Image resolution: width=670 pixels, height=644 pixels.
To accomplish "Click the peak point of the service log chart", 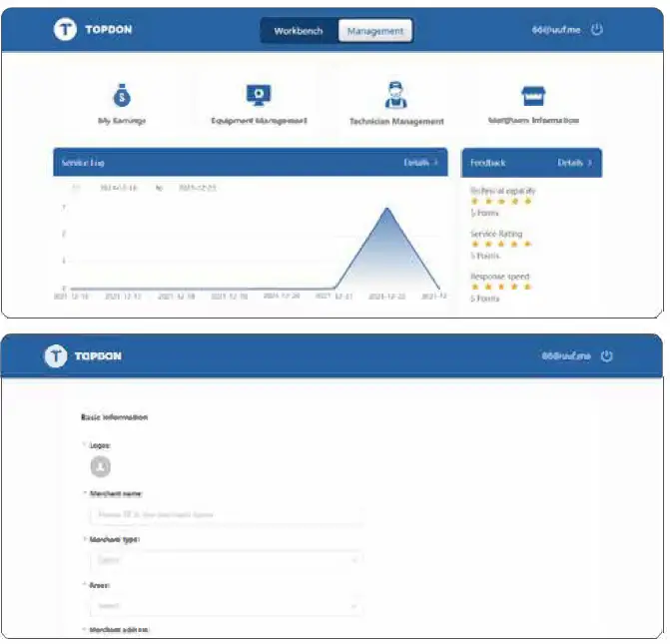I will coord(387,208).
